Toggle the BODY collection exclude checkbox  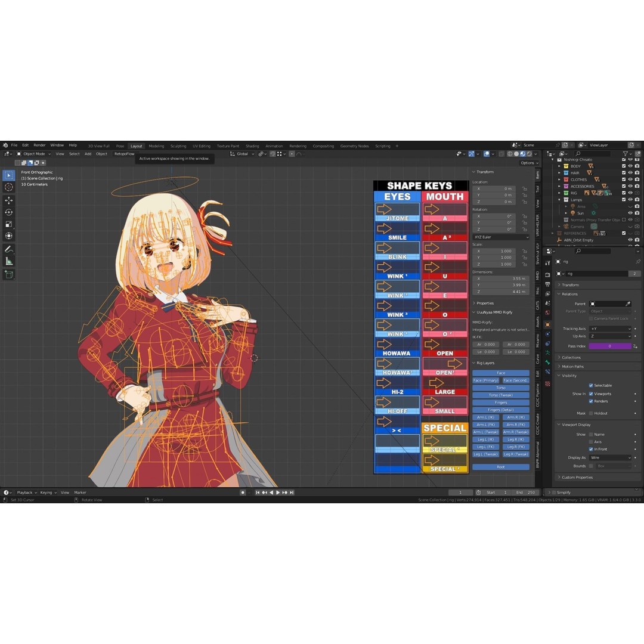(x=624, y=166)
